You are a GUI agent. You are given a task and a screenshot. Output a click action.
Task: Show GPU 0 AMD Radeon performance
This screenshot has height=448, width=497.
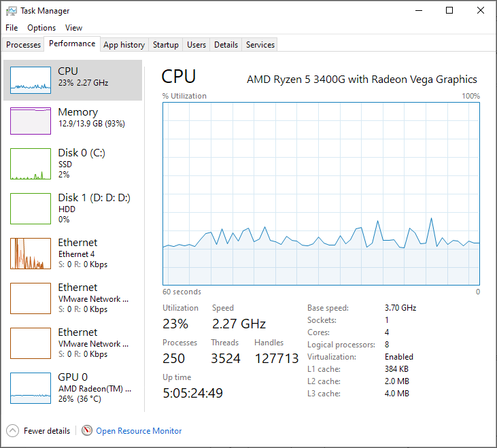(31, 388)
